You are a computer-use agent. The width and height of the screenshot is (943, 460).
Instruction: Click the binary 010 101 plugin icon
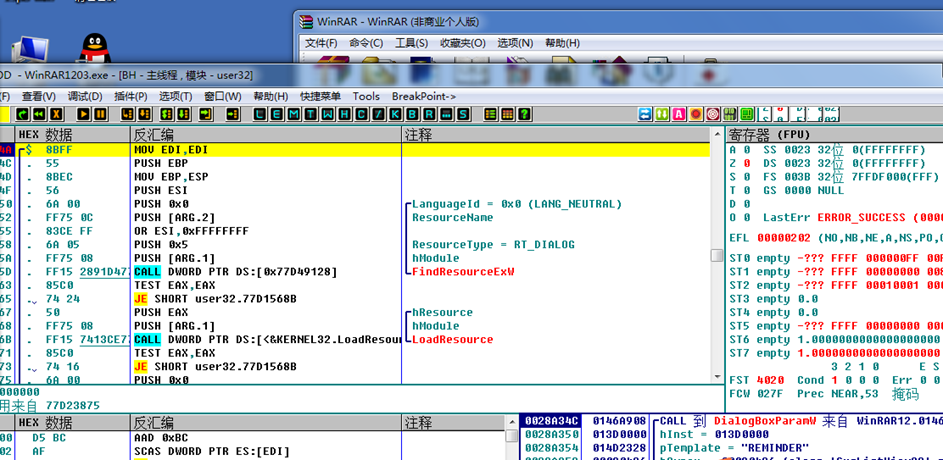(x=730, y=114)
